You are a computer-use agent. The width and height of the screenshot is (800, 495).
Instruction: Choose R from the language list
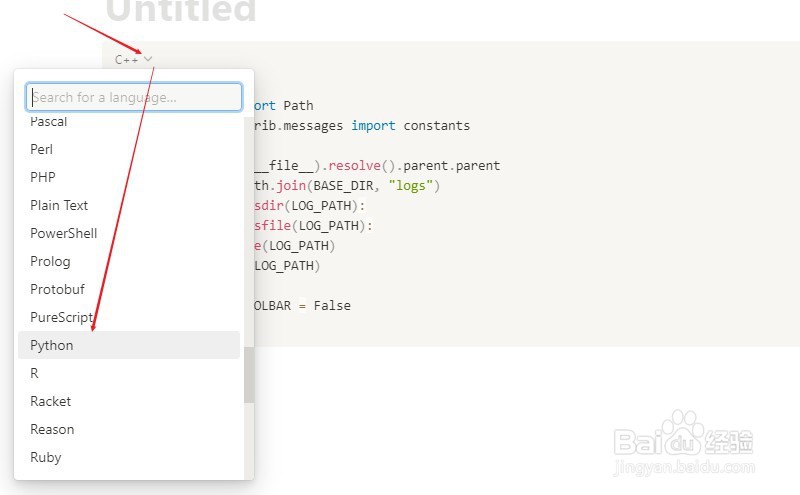[35, 373]
